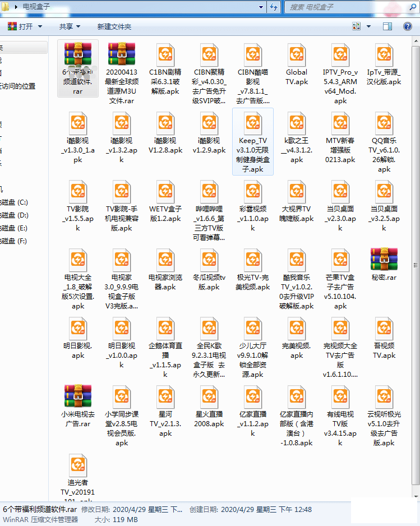Select the 星河TV_v2.1.3.apk file

165,411
